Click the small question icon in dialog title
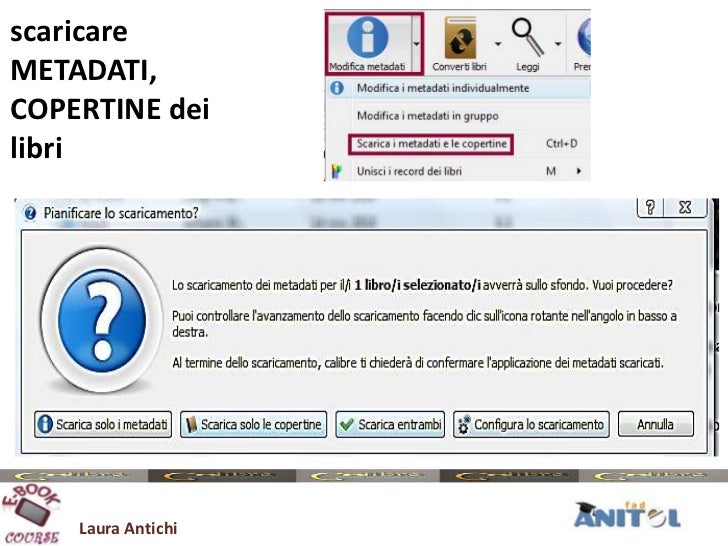The height and width of the screenshot is (546, 728). pos(30,214)
